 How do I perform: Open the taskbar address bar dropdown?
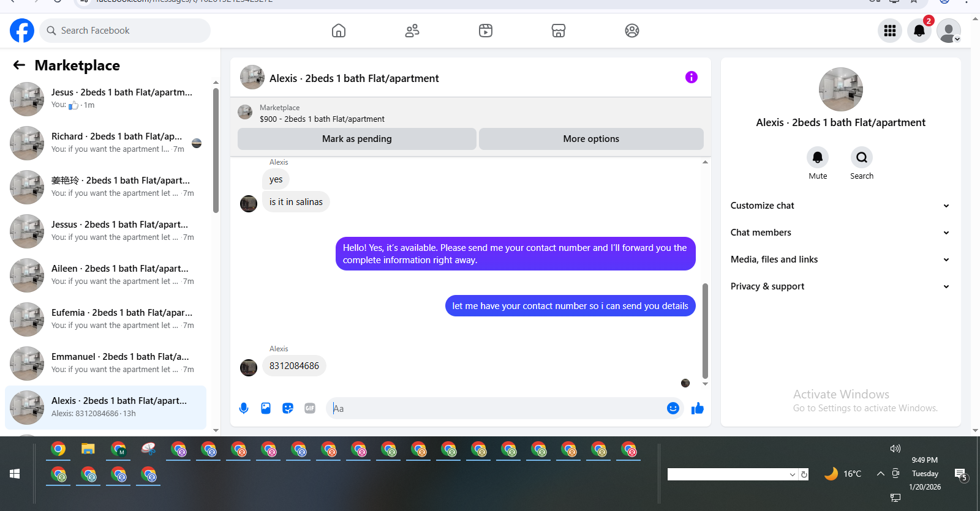793,474
